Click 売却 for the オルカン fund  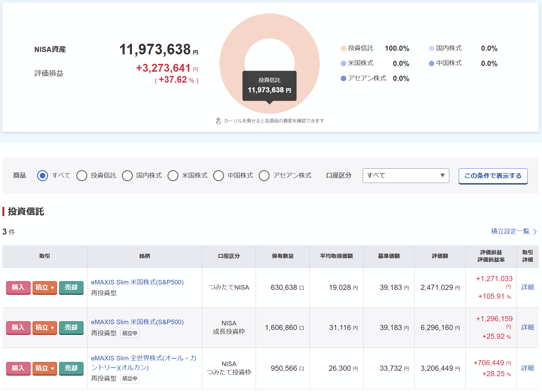pos(71,368)
